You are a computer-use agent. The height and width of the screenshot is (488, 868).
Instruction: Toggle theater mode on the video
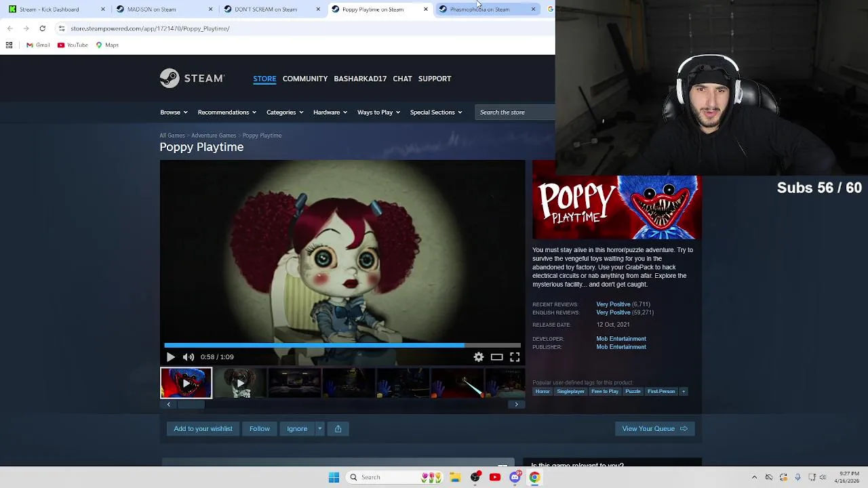pos(497,357)
